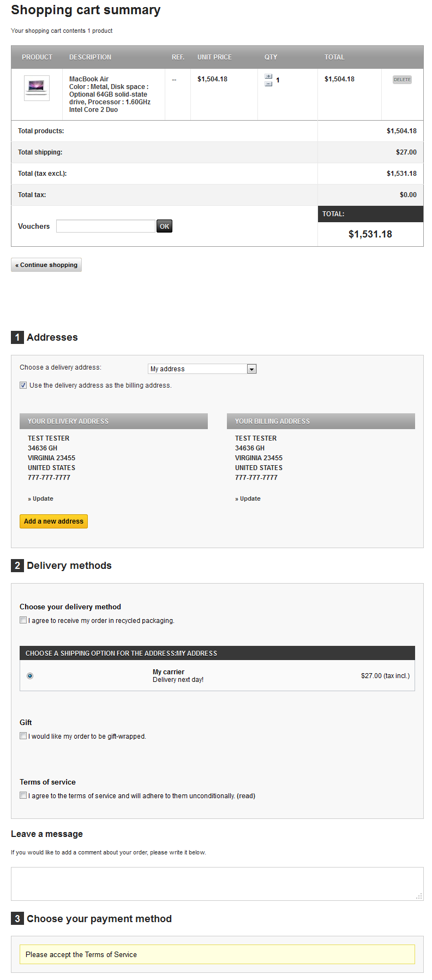
Task: Open the delivery address dropdown
Action: [x=251, y=369]
